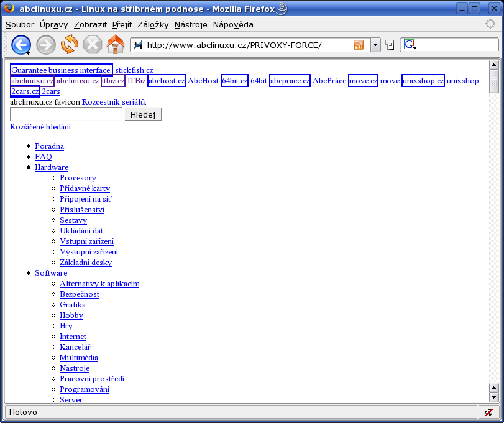This screenshot has height=423, width=504.
Task: Open the stickfish.cz link
Action: click(x=134, y=70)
